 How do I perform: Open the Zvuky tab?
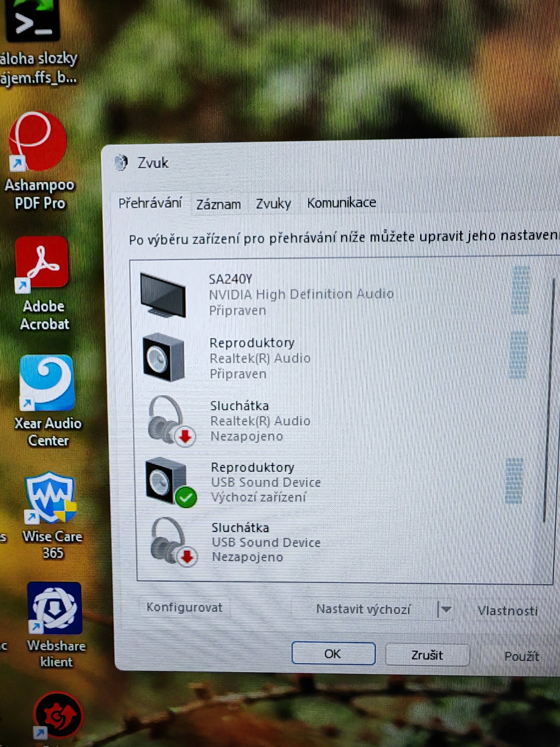tap(273, 204)
